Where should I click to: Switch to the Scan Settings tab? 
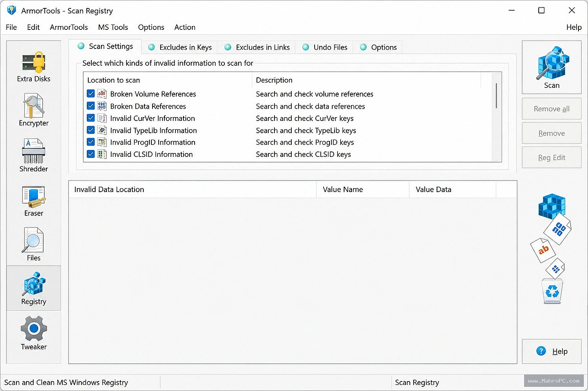pos(105,46)
